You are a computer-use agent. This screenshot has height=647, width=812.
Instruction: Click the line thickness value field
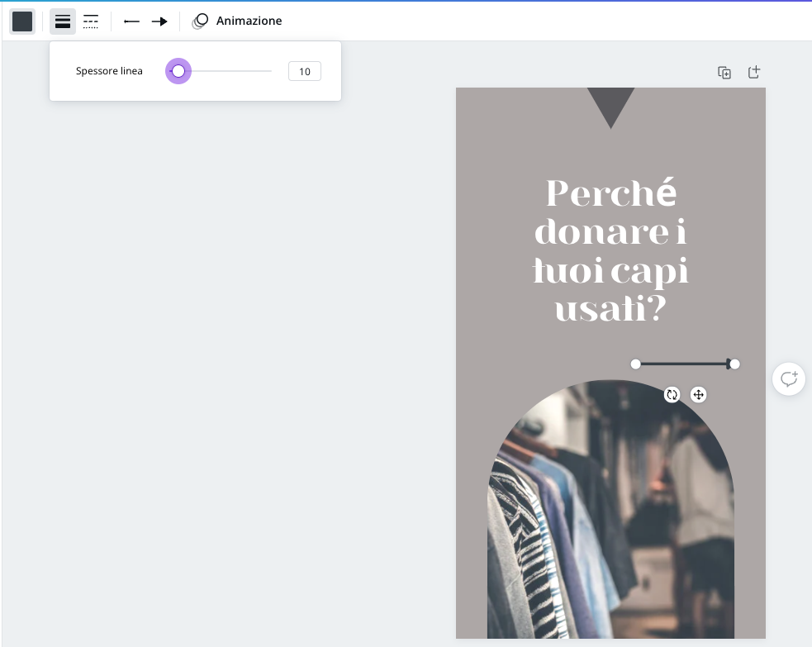point(305,71)
